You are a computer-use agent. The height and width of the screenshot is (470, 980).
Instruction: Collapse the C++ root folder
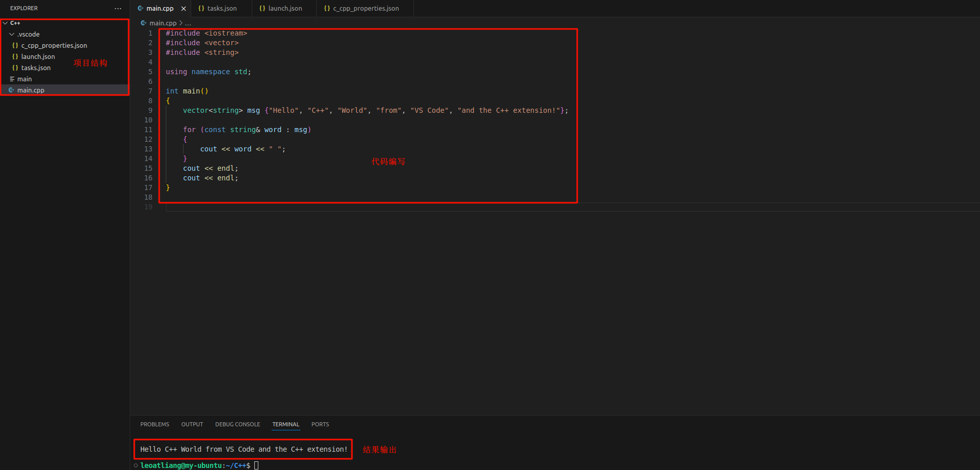pos(5,23)
